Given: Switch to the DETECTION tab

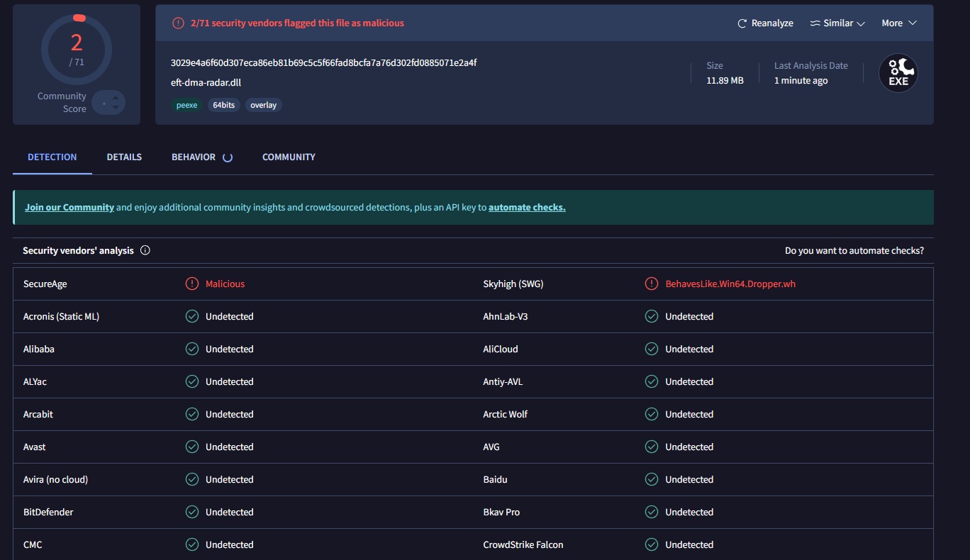Looking at the screenshot, I should pyautogui.click(x=52, y=157).
